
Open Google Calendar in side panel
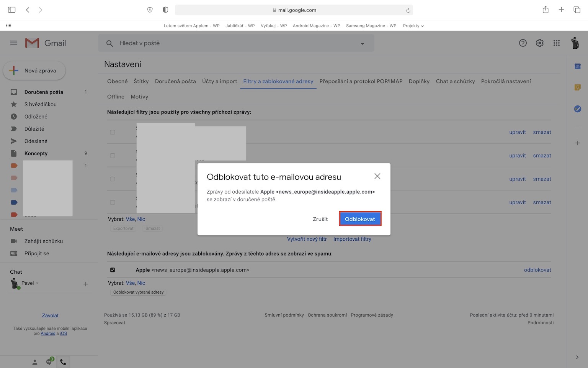[578, 66]
